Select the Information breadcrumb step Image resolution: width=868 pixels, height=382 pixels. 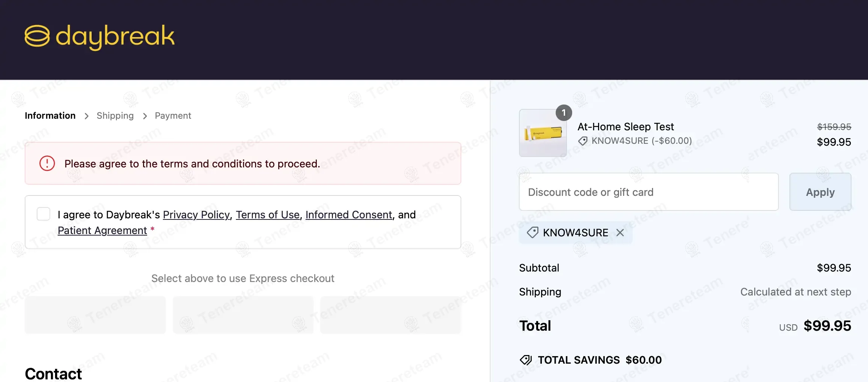[50, 116]
